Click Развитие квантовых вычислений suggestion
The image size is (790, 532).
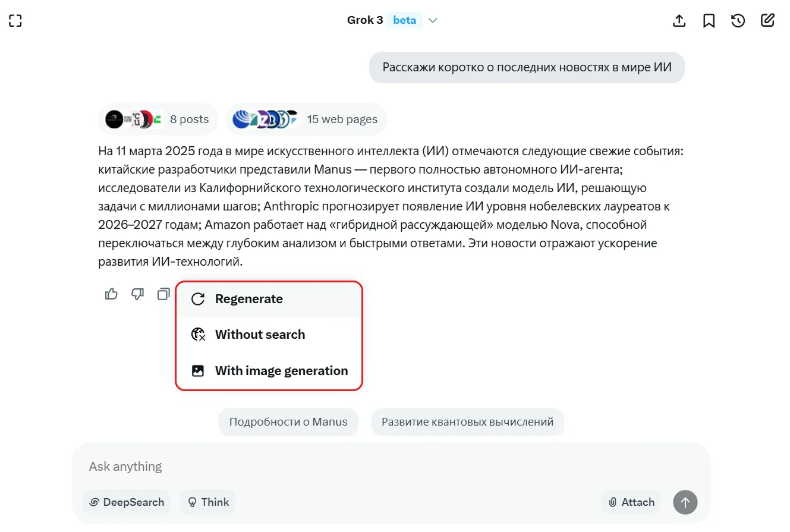point(467,422)
